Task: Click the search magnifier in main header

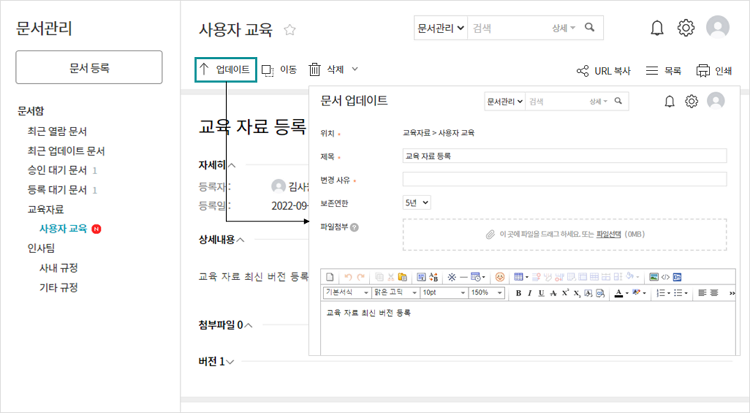Action: (x=589, y=28)
